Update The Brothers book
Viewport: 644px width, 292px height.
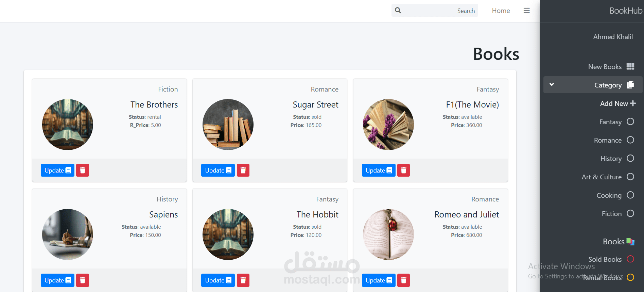point(57,170)
